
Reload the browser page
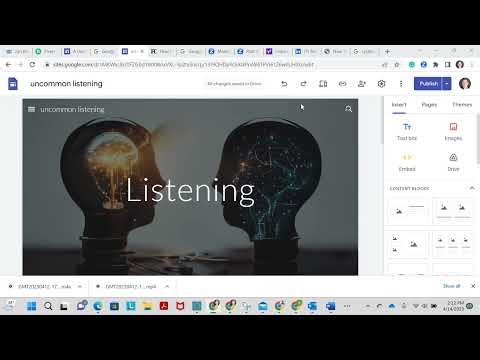(x=32, y=65)
